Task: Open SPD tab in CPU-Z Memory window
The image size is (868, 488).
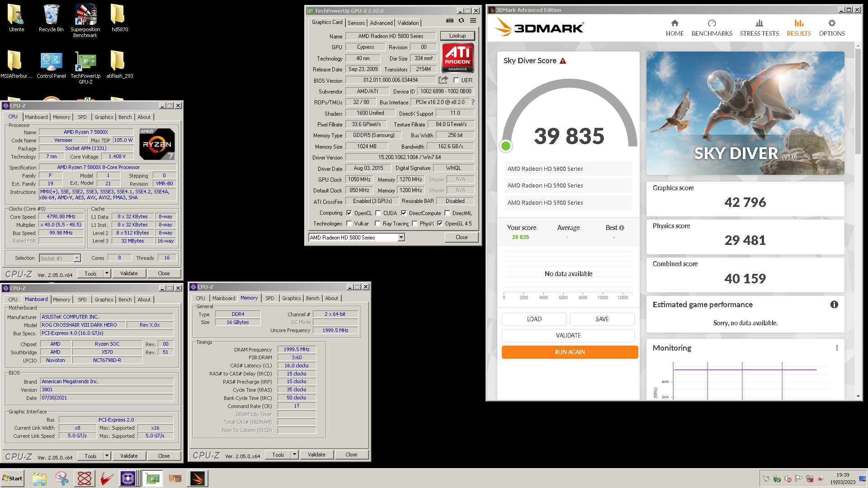Action: (270, 298)
